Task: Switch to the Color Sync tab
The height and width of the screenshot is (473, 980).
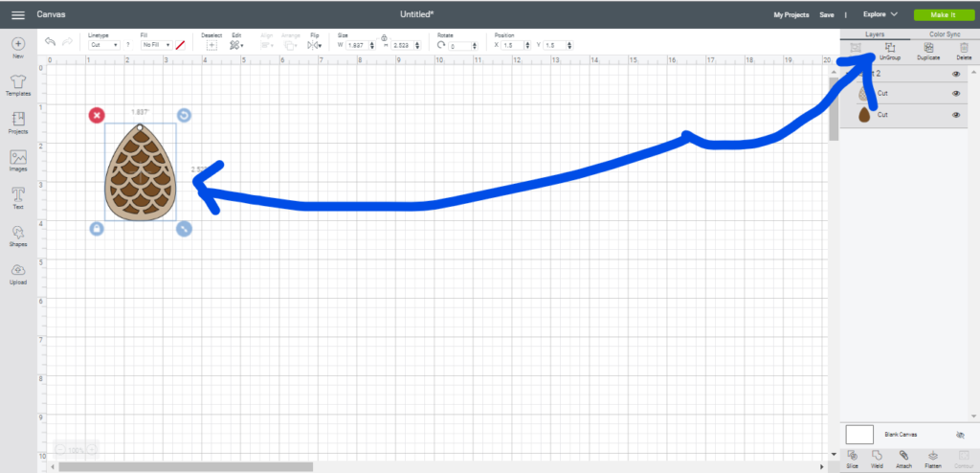Action: coord(943,34)
